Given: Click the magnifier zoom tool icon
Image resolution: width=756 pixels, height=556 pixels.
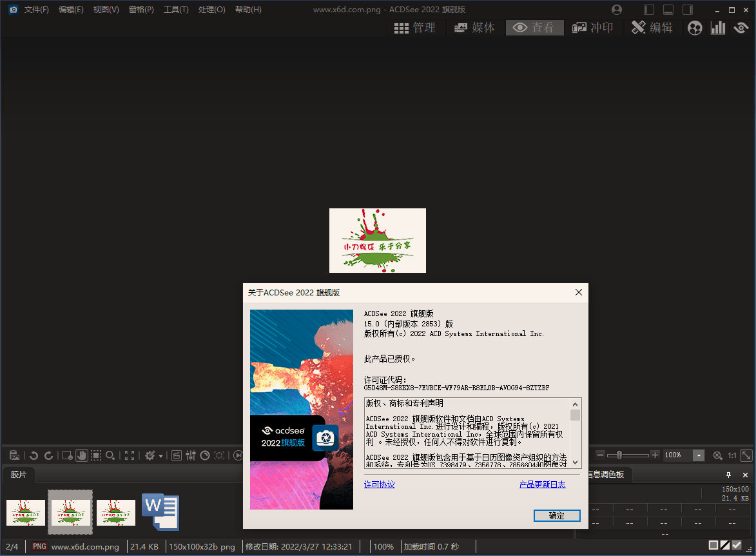Looking at the screenshot, I should click(x=111, y=455).
